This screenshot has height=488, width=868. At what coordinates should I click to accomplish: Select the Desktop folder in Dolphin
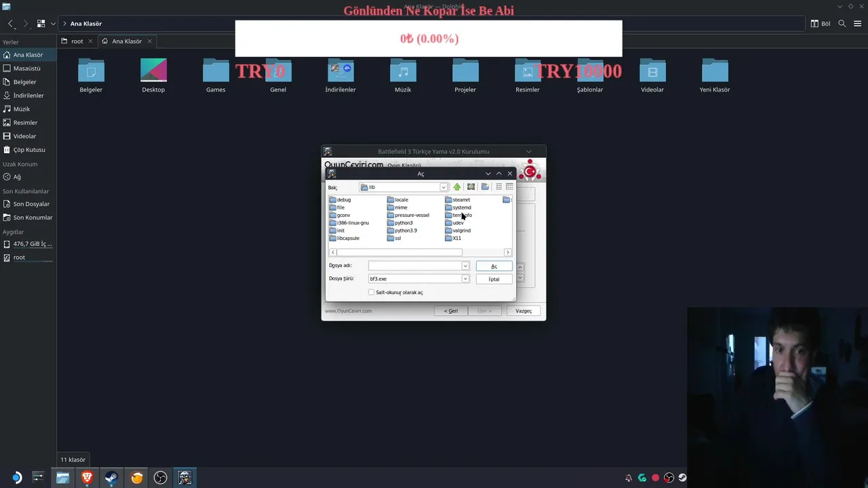point(153,75)
